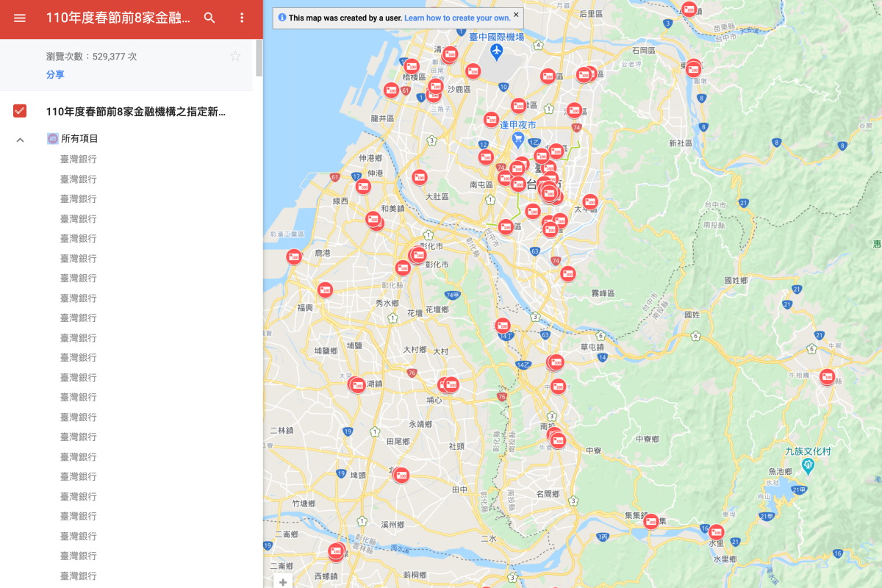The image size is (882, 588).
Task: Dismiss the user-created map notice
Action: coord(514,16)
